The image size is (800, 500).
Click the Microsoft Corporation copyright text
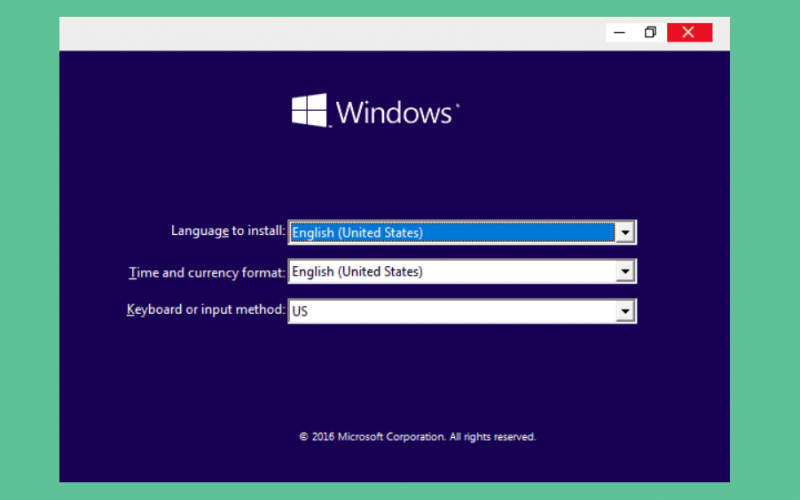(417, 437)
